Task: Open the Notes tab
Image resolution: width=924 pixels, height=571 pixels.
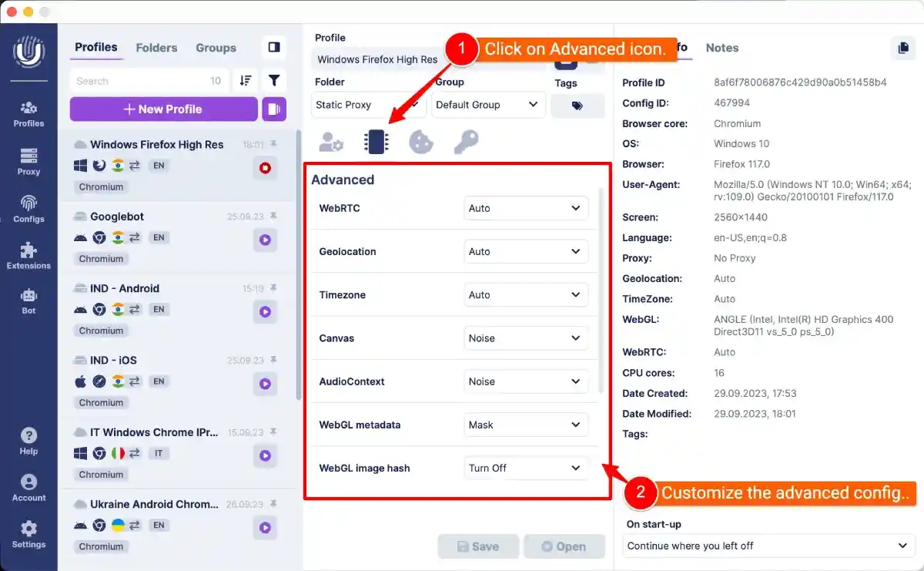Action: [721, 48]
